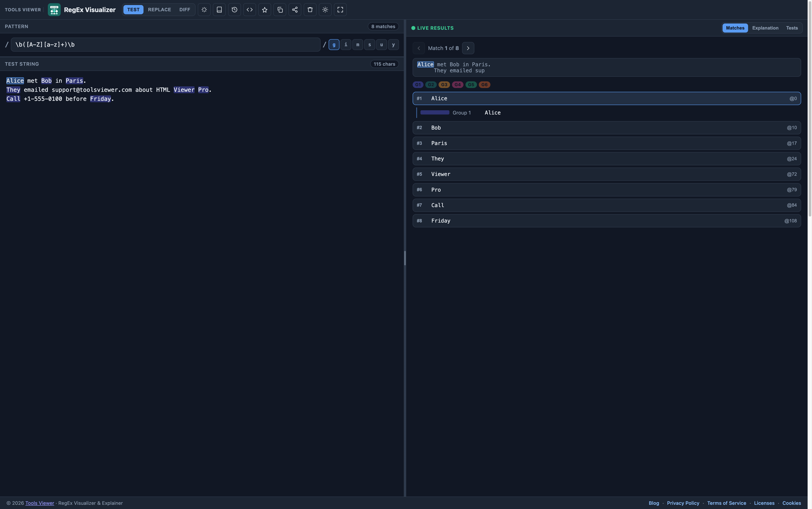Collapse the #1 Alice match row

[607, 99]
